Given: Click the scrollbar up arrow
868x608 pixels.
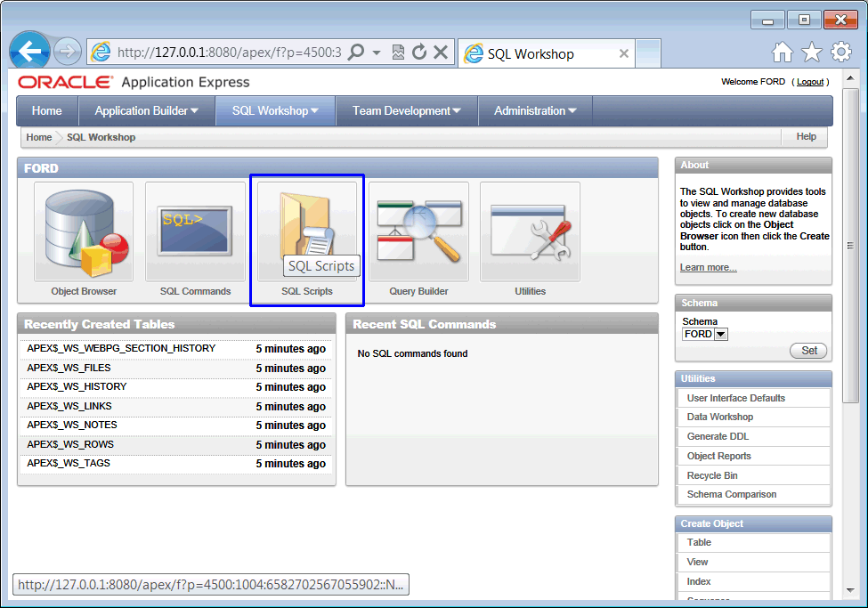Looking at the screenshot, I should 850,78.
